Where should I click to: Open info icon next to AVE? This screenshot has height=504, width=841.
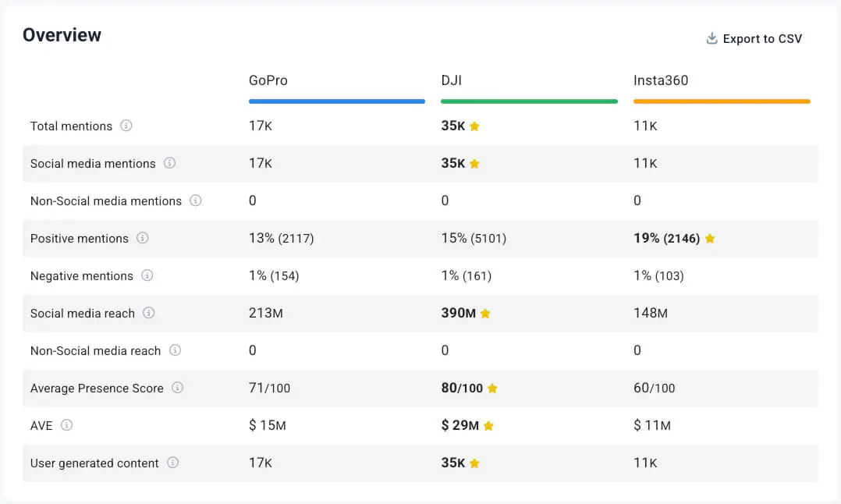tap(66, 425)
